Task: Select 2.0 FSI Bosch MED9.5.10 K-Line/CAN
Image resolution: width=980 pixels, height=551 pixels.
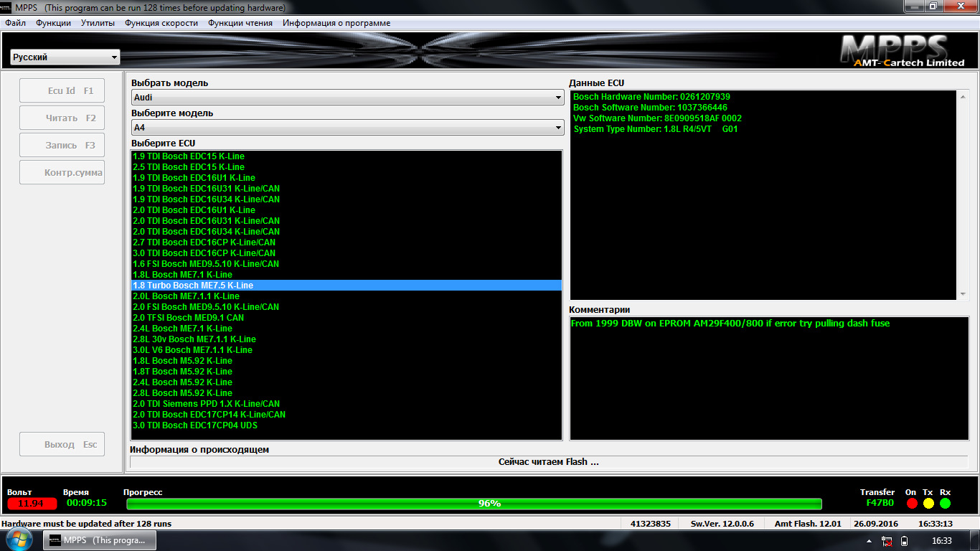Action: coord(347,307)
